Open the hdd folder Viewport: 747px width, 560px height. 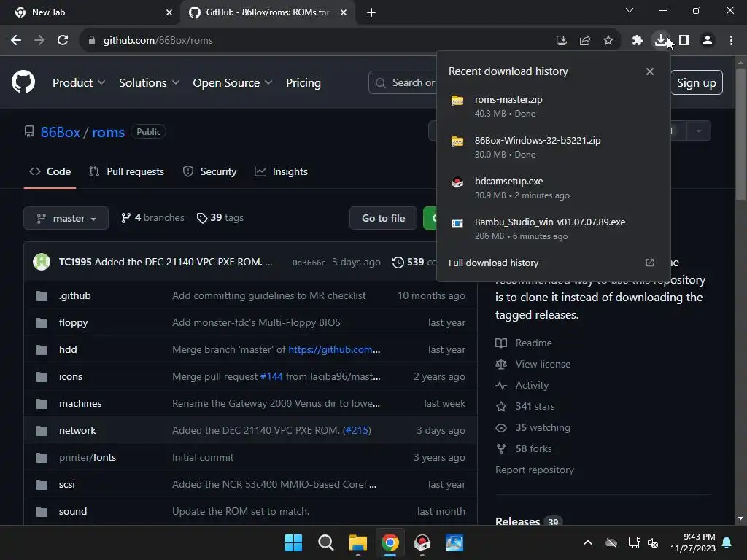coord(68,349)
